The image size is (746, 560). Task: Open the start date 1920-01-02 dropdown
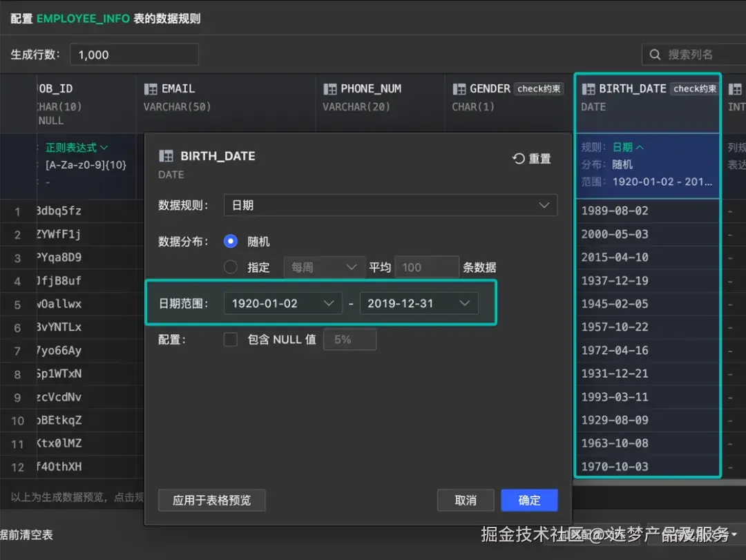[283, 303]
